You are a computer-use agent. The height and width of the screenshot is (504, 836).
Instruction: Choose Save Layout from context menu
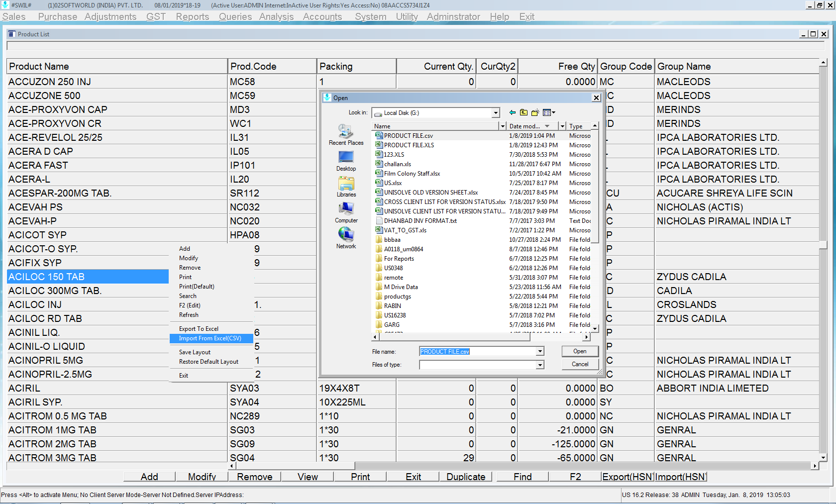211,352
